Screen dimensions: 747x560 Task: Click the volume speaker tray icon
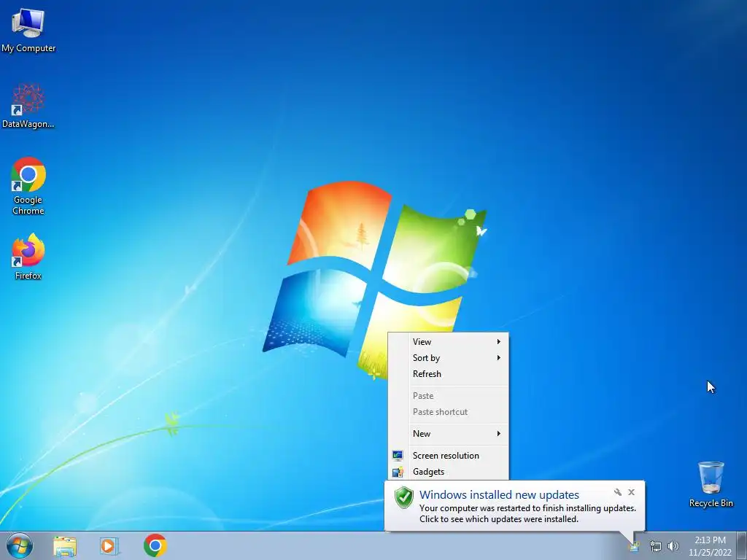(673, 546)
